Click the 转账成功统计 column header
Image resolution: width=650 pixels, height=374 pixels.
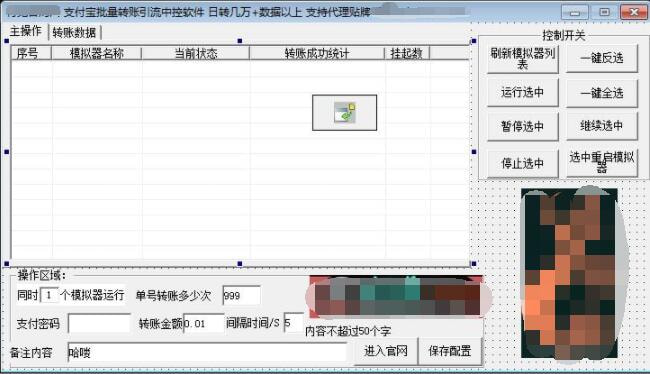317,53
